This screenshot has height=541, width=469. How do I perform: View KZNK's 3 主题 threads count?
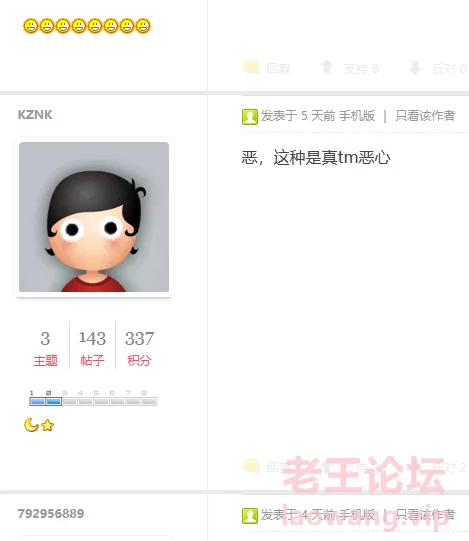pyautogui.click(x=45, y=348)
